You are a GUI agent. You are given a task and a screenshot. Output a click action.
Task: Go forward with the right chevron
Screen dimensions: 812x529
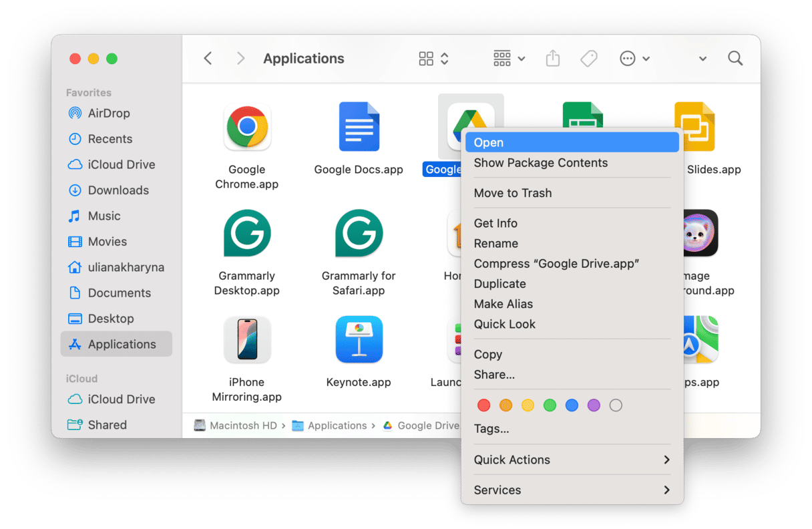(240, 59)
